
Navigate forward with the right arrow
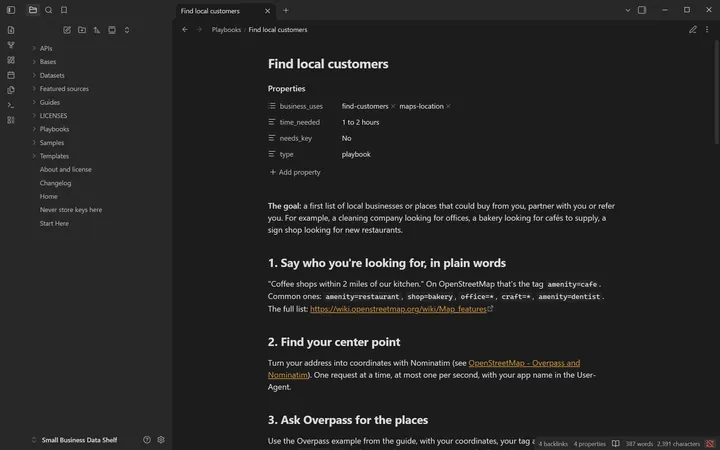[199, 29]
